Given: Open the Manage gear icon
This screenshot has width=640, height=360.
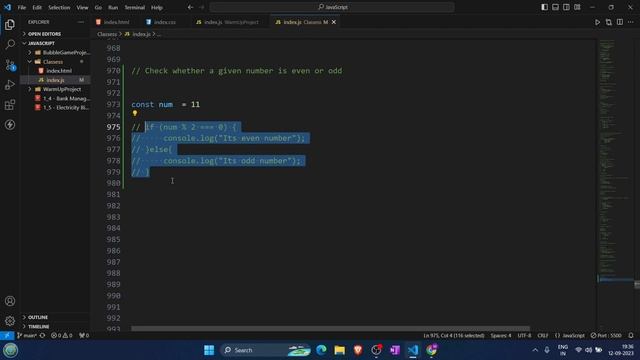Looking at the screenshot, I should pyautogui.click(x=10, y=321).
